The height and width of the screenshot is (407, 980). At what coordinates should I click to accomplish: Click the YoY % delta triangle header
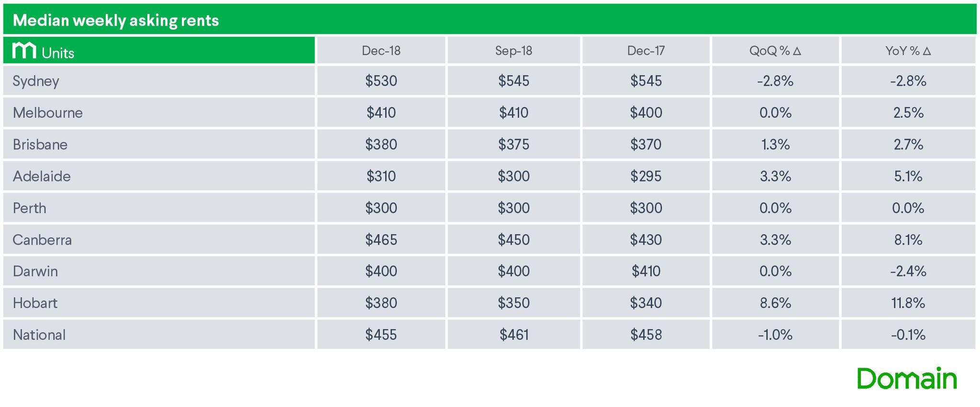point(908,51)
